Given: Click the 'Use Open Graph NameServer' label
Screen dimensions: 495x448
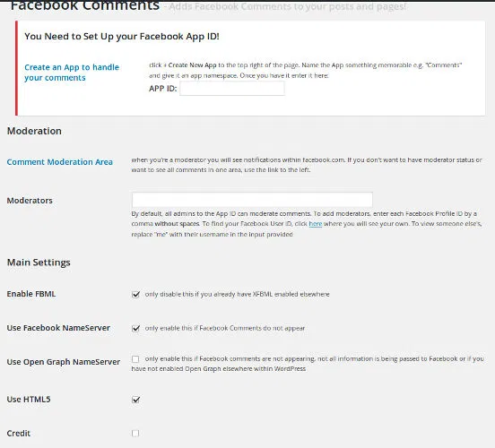Looking at the screenshot, I should click(x=64, y=362).
